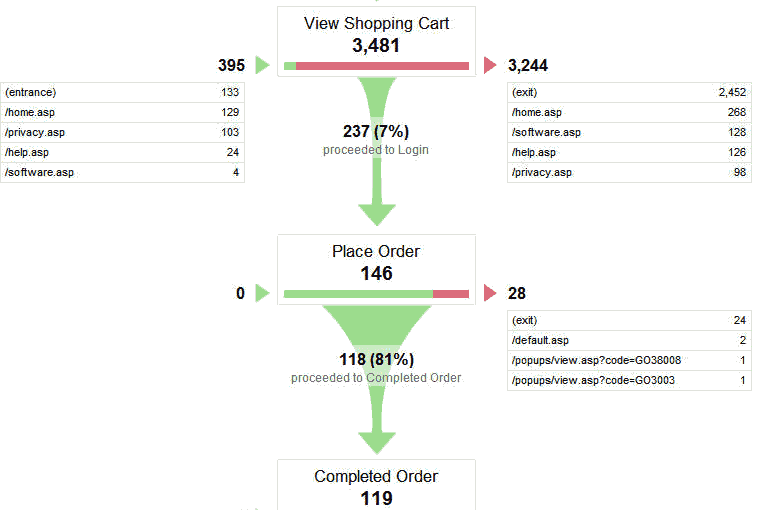Click /privacy.asp row showing 103

[x=124, y=132]
